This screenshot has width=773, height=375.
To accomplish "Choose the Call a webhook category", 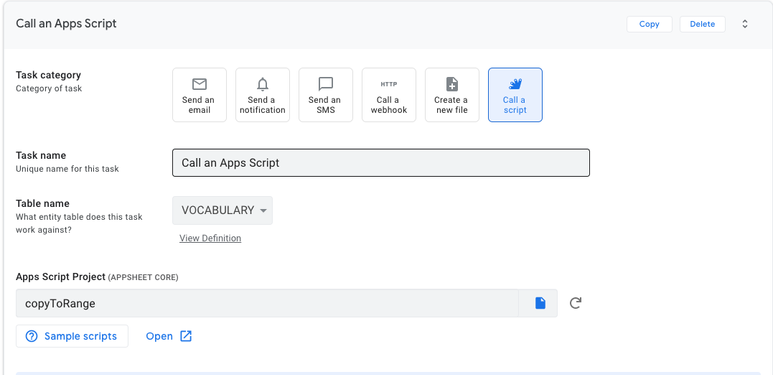I will (389, 95).
